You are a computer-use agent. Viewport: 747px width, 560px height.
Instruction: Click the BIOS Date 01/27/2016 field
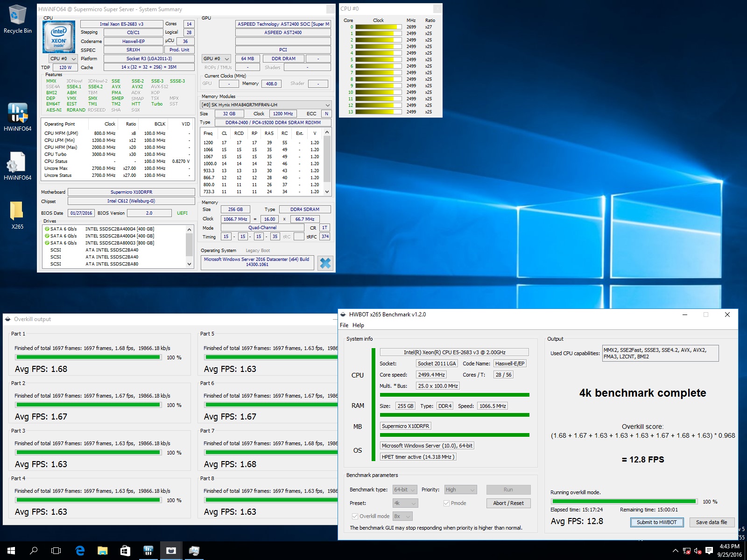81,213
